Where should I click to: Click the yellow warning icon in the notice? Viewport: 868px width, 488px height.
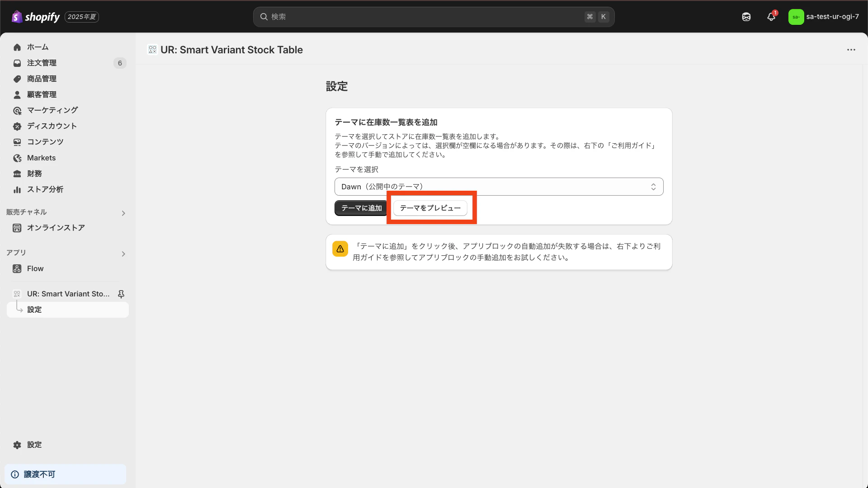(x=340, y=249)
